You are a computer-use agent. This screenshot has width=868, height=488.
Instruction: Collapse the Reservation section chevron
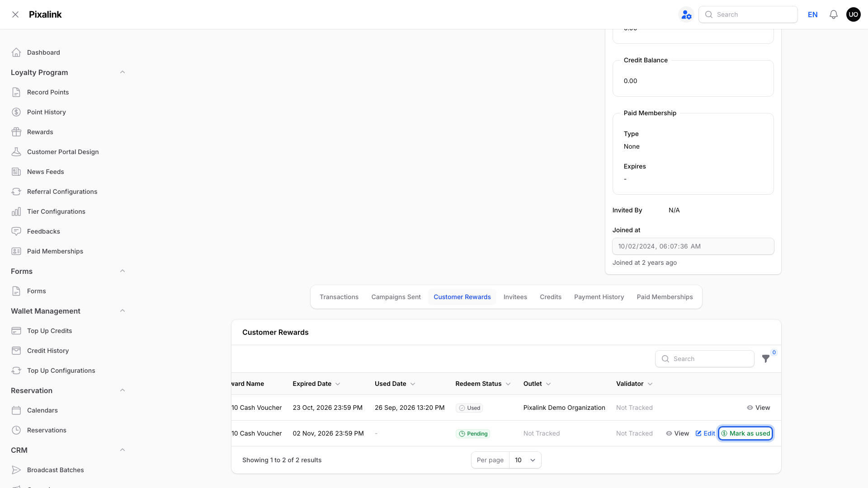click(123, 390)
